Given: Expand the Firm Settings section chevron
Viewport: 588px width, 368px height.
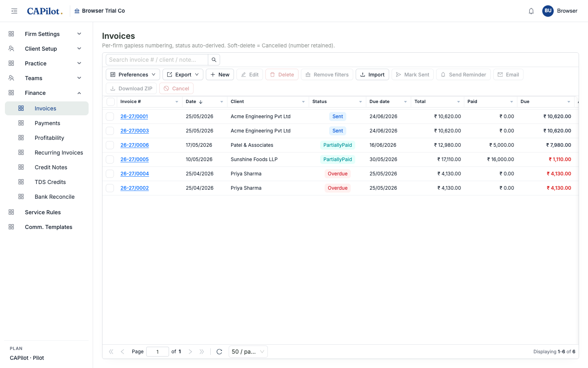Looking at the screenshot, I should (79, 34).
